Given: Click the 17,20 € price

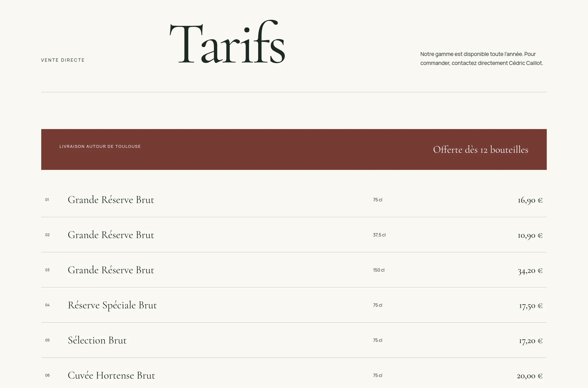Looking at the screenshot, I should (531, 341).
